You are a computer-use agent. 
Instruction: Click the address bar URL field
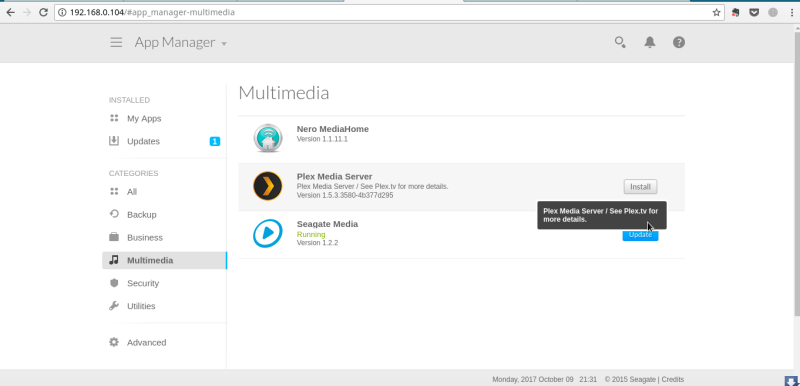pyautogui.click(x=389, y=12)
